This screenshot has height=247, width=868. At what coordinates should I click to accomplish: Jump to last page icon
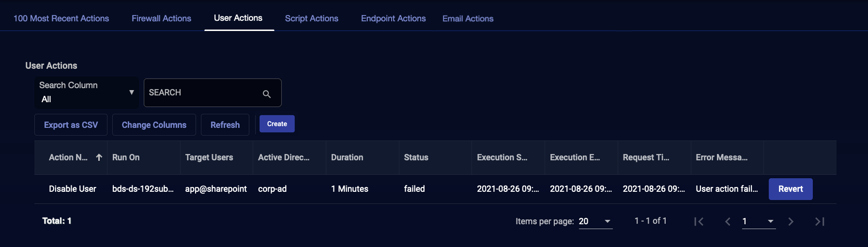coord(820,221)
